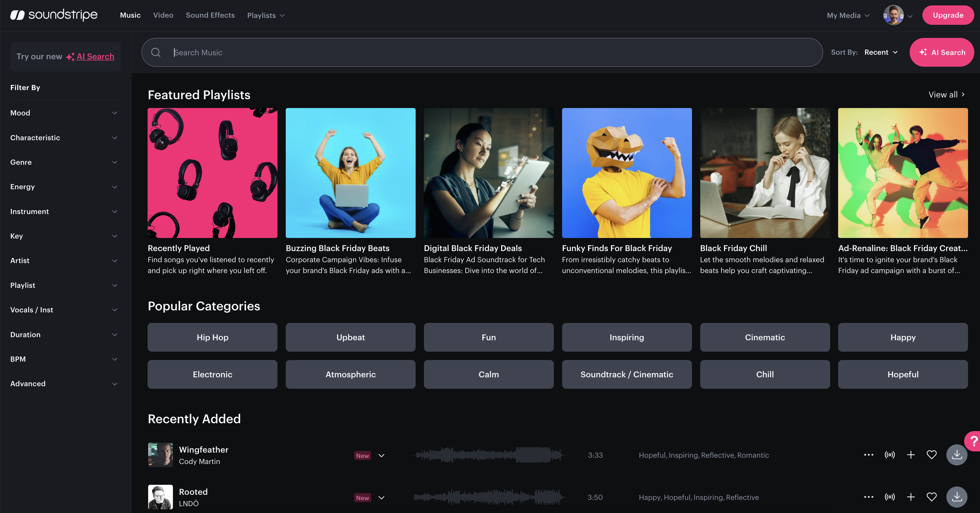Screen dimensions: 980x513
Task: Find similar songs to Wingfeather icon
Action: coord(889,455)
